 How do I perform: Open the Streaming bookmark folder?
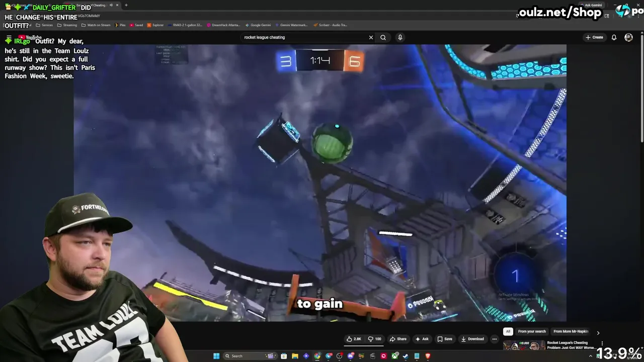click(x=67, y=25)
